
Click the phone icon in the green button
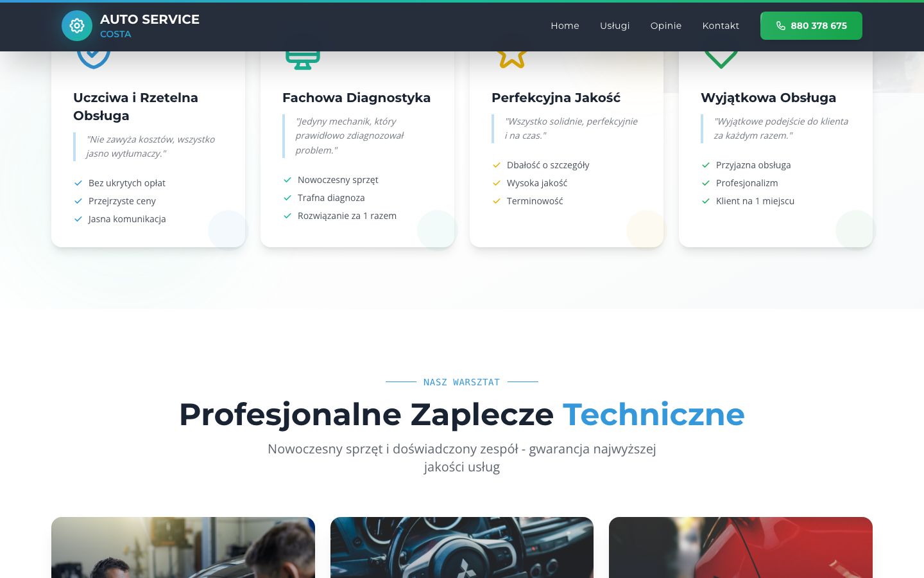[x=781, y=26]
